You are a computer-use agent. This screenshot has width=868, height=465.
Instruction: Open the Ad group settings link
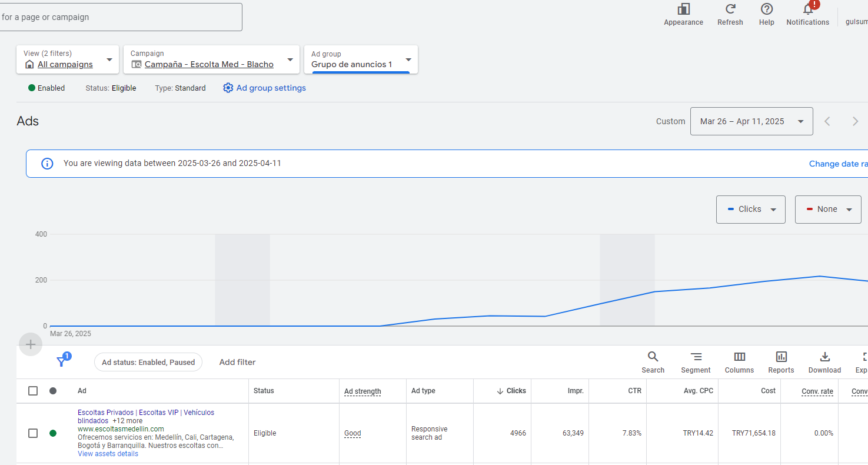tap(271, 88)
